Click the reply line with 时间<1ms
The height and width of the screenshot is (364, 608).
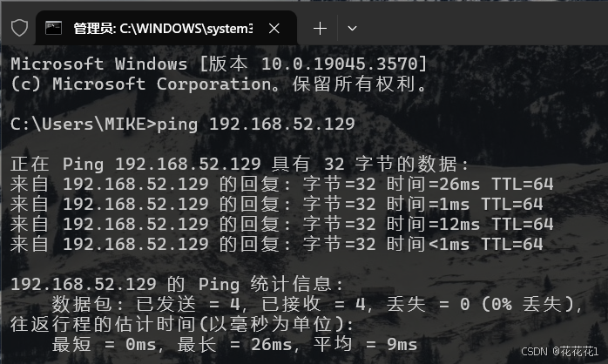point(277,244)
